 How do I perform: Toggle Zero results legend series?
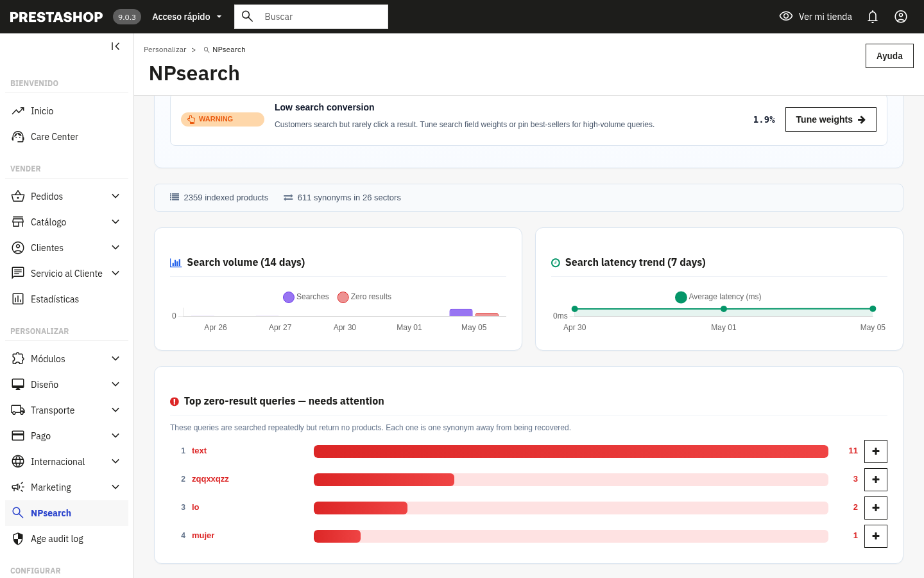pos(364,297)
